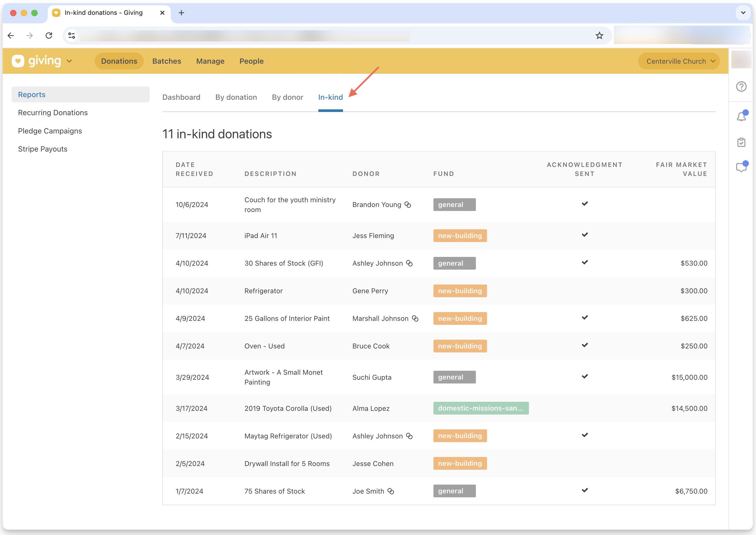The width and height of the screenshot is (756, 535).
Task: Switch to the By donor tab
Action: (288, 97)
